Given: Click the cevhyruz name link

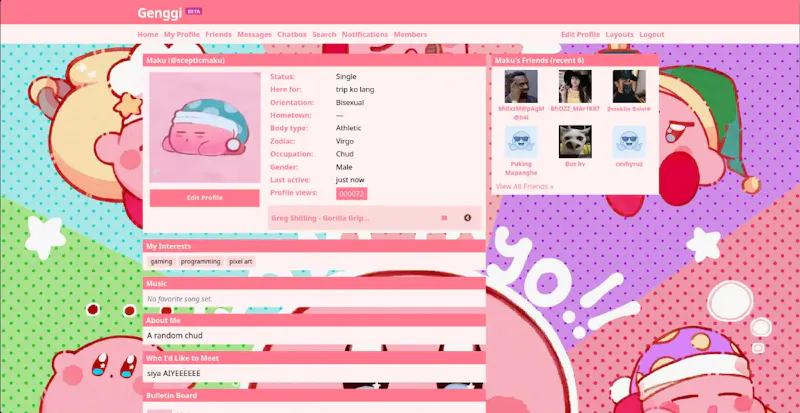Looking at the screenshot, I should click(x=629, y=164).
